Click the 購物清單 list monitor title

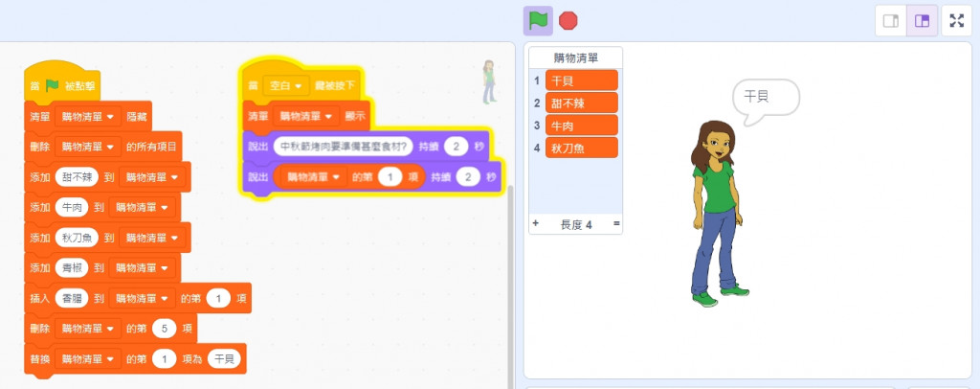(575, 58)
